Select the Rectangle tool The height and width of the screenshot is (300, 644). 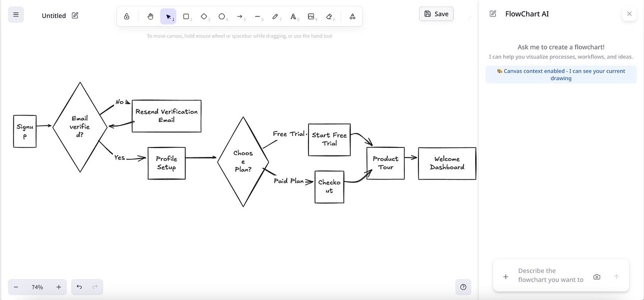pyautogui.click(x=186, y=16)
